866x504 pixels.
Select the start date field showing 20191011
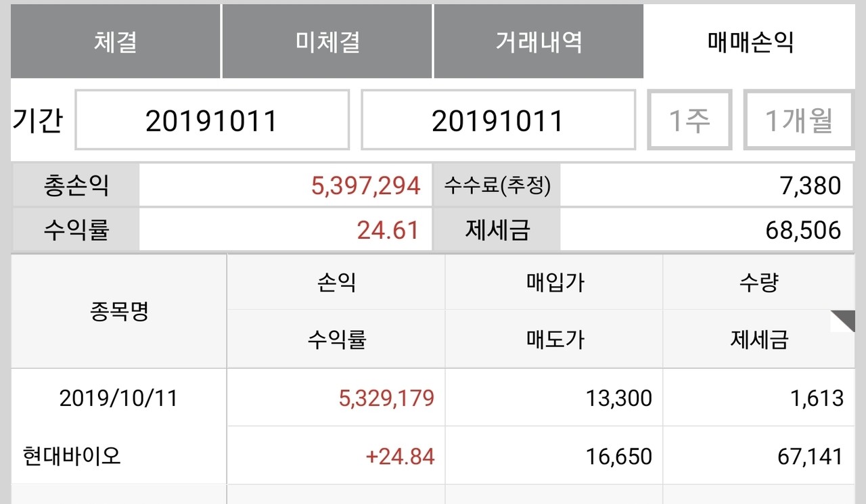click(212, 120)
